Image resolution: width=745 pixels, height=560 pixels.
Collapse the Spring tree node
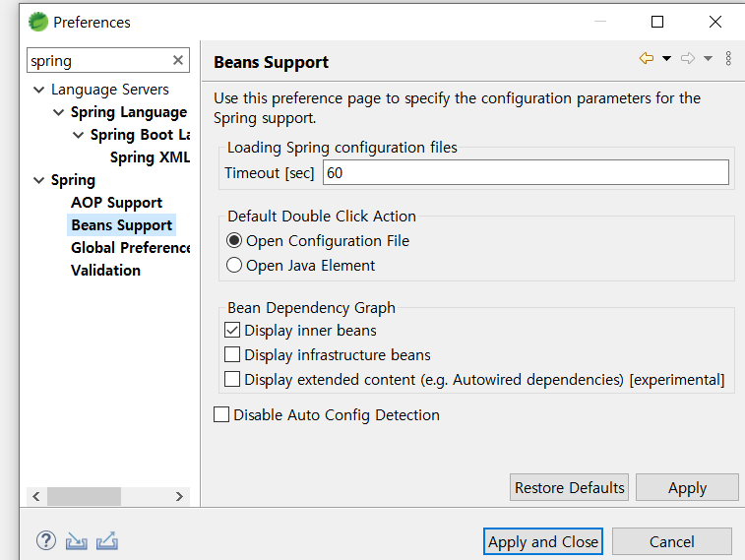point(39,180)
